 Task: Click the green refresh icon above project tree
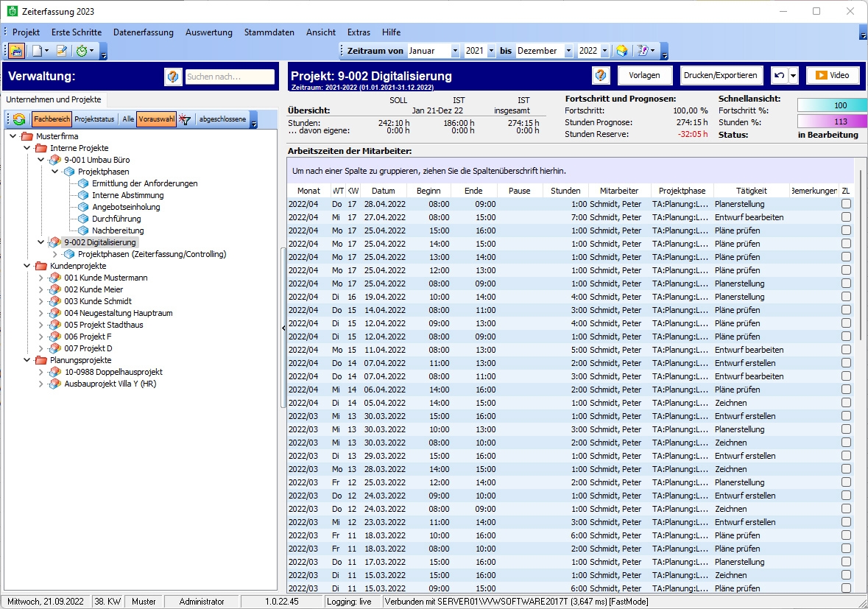[19, 119]
